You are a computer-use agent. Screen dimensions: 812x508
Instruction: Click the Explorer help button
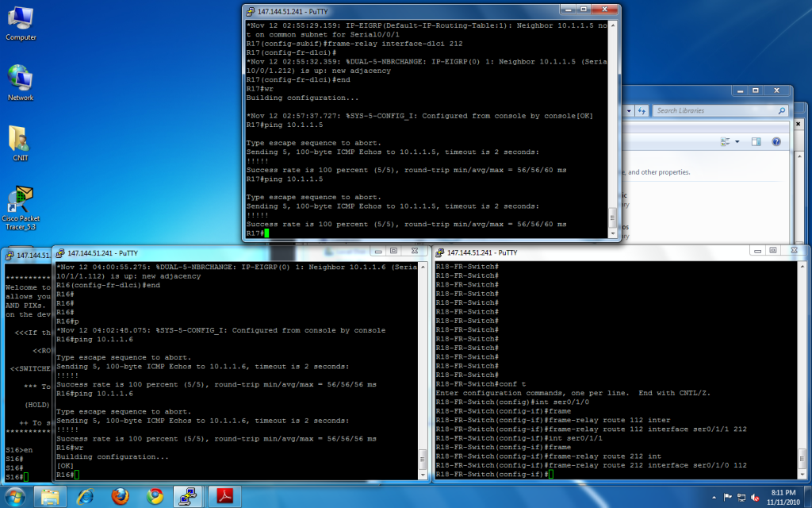tap(776, 141)
